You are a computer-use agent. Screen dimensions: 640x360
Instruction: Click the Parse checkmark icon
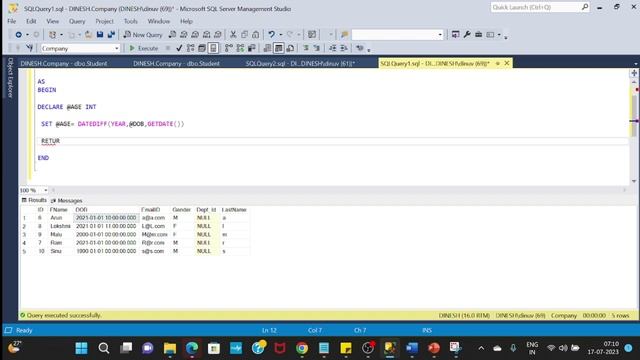[x=179, y=48]
